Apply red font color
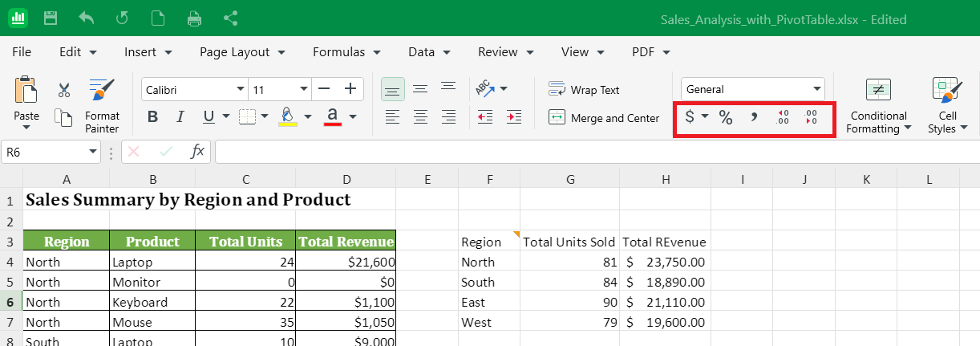980x346 pixels. (333, 117)
